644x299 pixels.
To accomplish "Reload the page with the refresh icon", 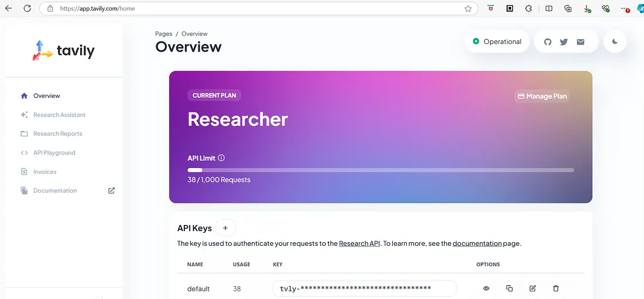I will pyautogui.click(x=27, y=8).
